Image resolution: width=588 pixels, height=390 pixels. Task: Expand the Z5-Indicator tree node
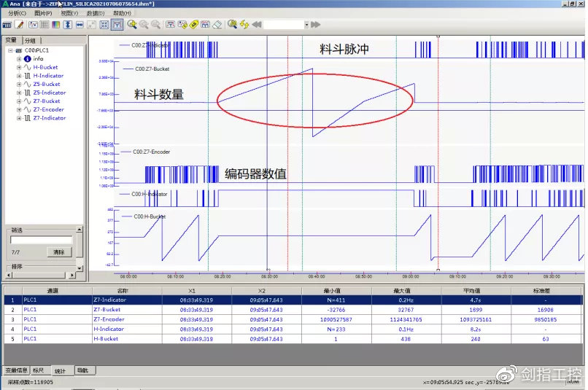point(19,93)
